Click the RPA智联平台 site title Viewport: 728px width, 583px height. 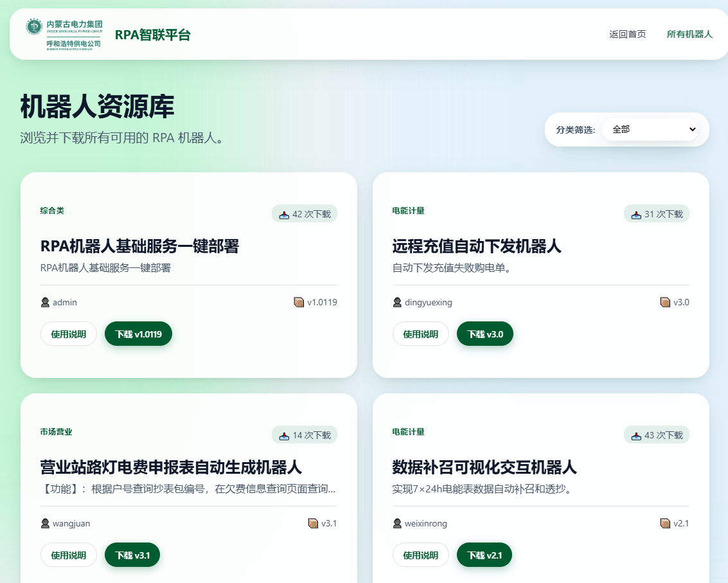tap(152, 35)
